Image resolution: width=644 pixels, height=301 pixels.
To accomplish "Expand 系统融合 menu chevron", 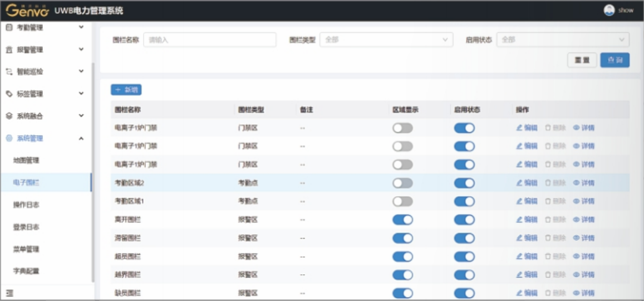I will pos(81,115).
